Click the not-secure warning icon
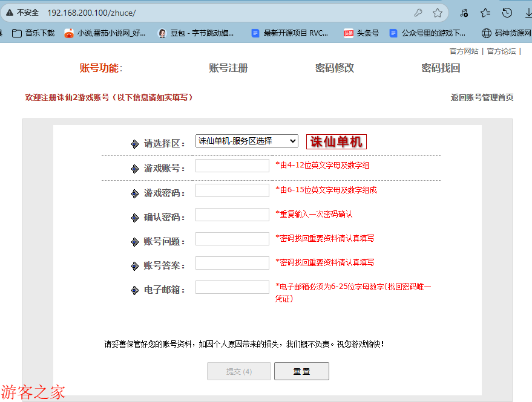 10,13
